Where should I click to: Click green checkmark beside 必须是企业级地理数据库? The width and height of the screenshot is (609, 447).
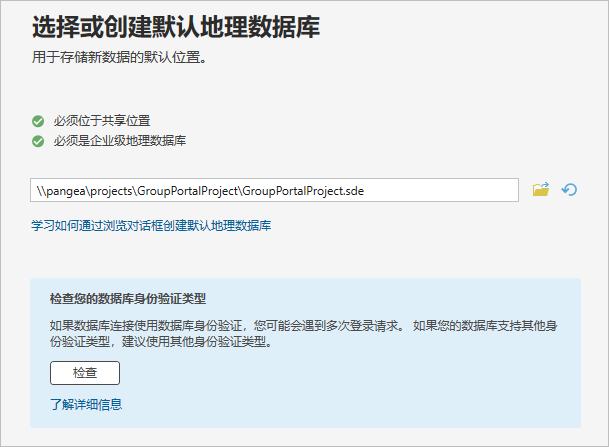37,141
